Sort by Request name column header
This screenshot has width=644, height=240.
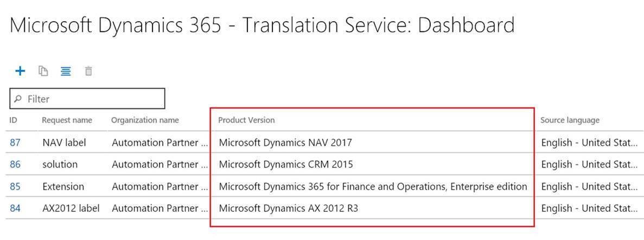(x=67, y=120)
